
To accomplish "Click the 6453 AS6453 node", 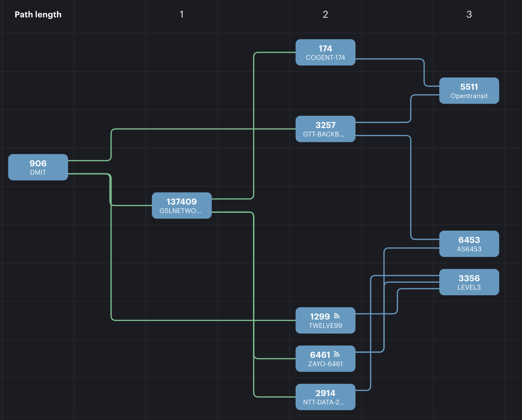I will point(469,244).
